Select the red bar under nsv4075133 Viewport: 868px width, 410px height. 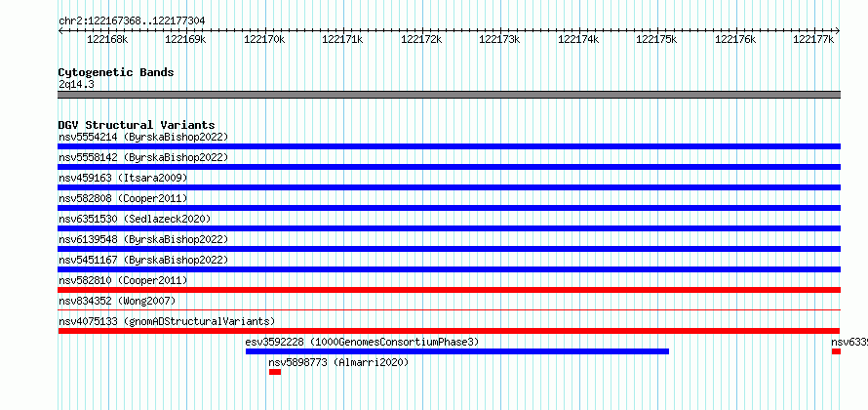pos(449,331)
